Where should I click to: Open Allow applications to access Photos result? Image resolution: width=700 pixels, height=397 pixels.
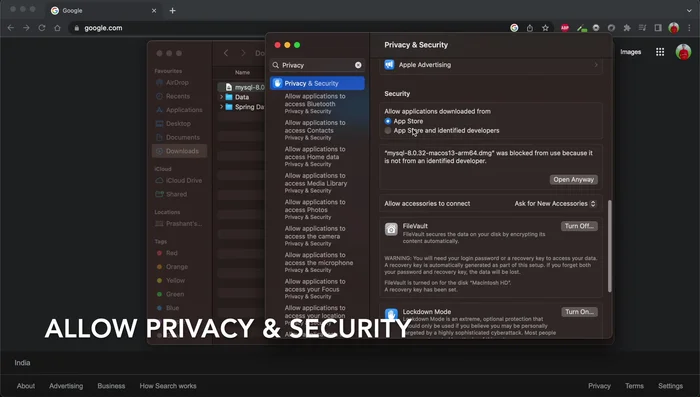[x=315, y=209]
